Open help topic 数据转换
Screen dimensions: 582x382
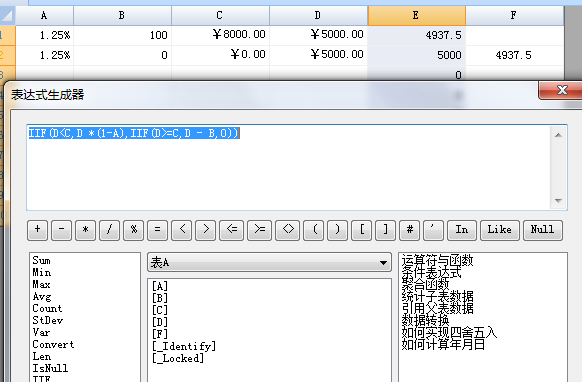tap(425, 320)
